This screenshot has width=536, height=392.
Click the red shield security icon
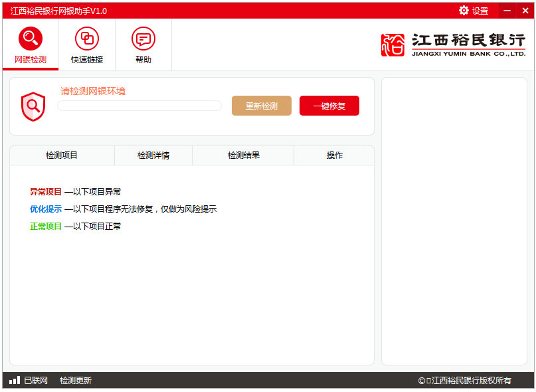[33, 106]
